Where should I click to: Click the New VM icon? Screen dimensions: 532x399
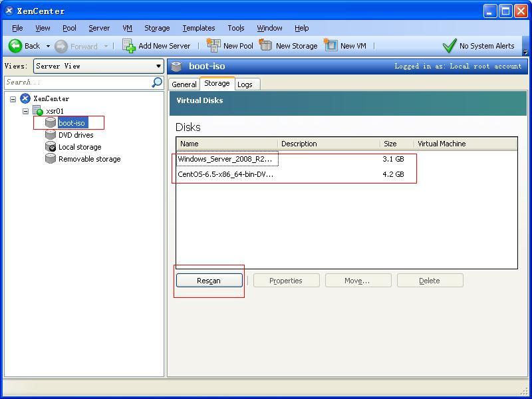pos(331,45)
